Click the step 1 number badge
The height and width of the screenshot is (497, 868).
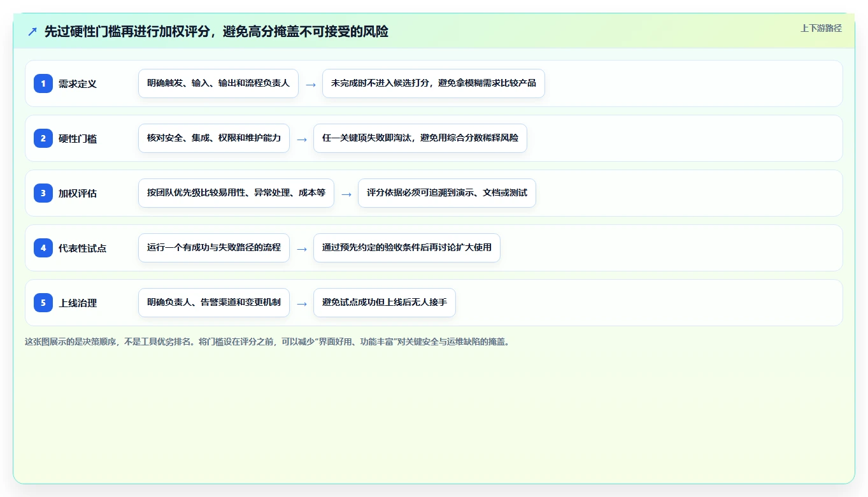[43, 83]
